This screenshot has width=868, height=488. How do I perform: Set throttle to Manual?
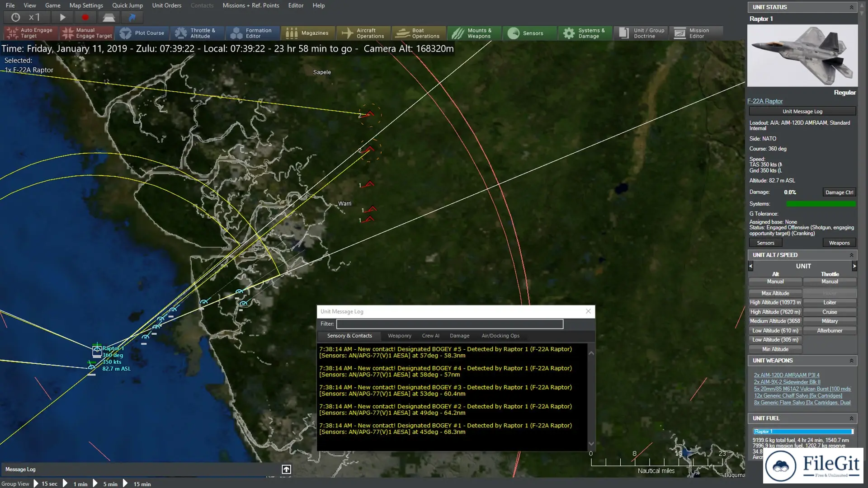point(830,282)
